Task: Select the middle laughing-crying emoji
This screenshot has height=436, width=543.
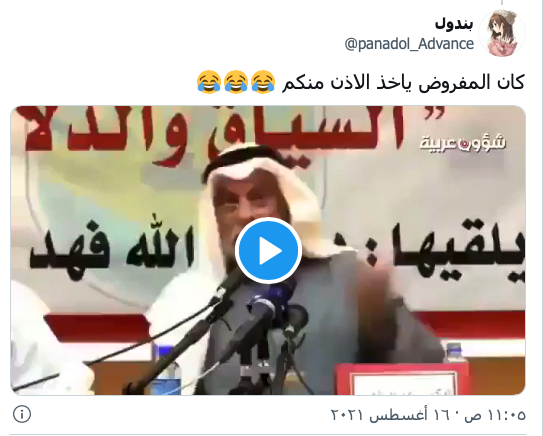Action: [x=236, y=82]
